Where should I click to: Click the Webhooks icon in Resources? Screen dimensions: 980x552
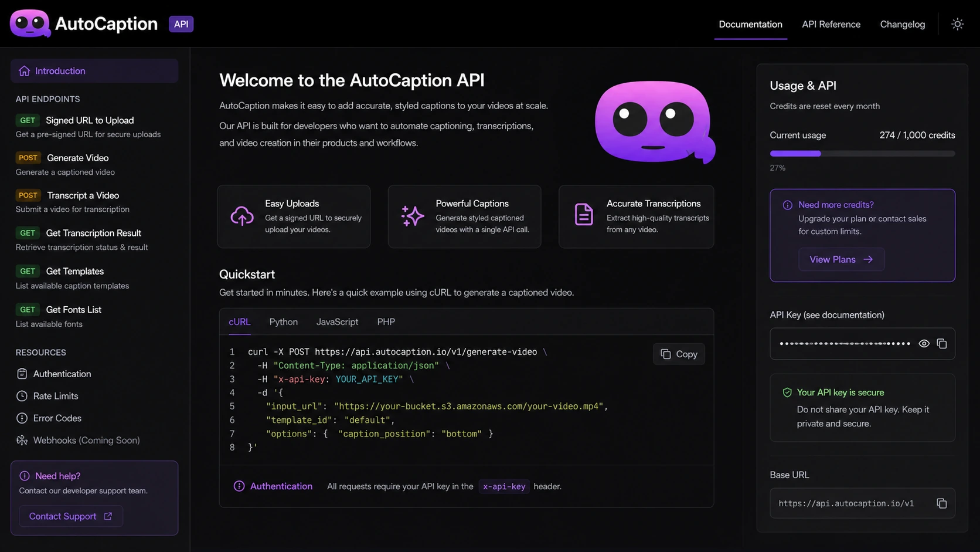pos(22,440)
